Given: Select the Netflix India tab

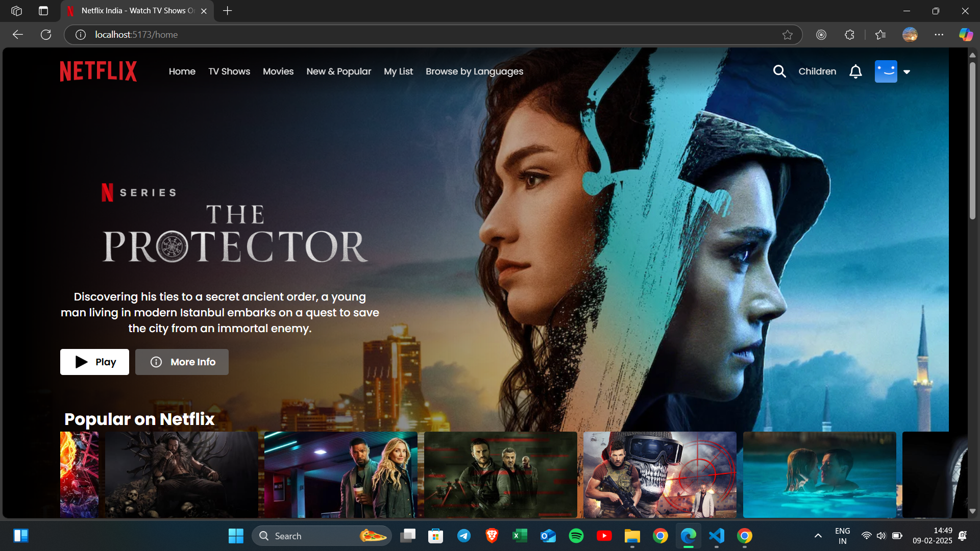Looking at the screenshot, I should (x=137, y=11).
